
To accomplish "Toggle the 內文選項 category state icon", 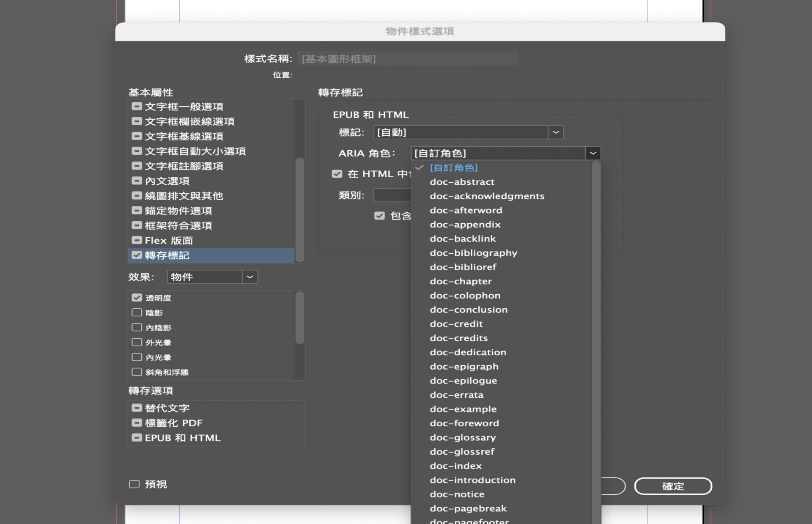I will coord(137,181).
